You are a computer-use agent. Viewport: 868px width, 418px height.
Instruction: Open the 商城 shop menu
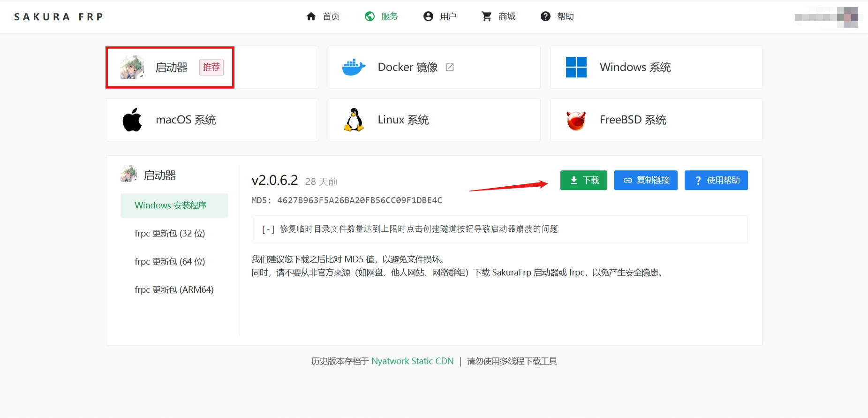(x=498, y=16)
